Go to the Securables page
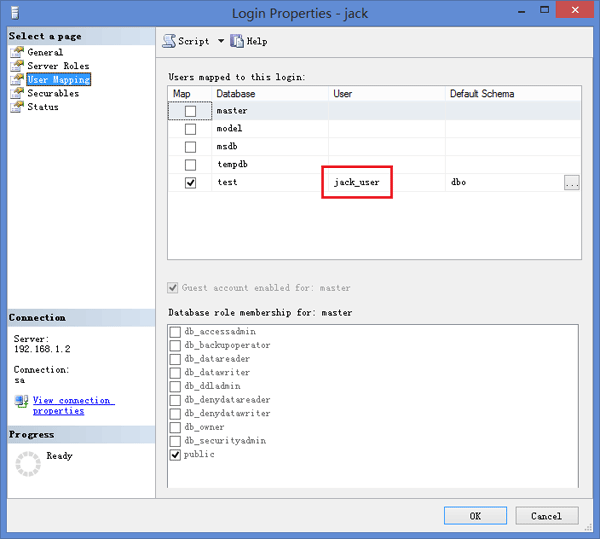Screen dimensions: 600x539 [x=53, y=93]
